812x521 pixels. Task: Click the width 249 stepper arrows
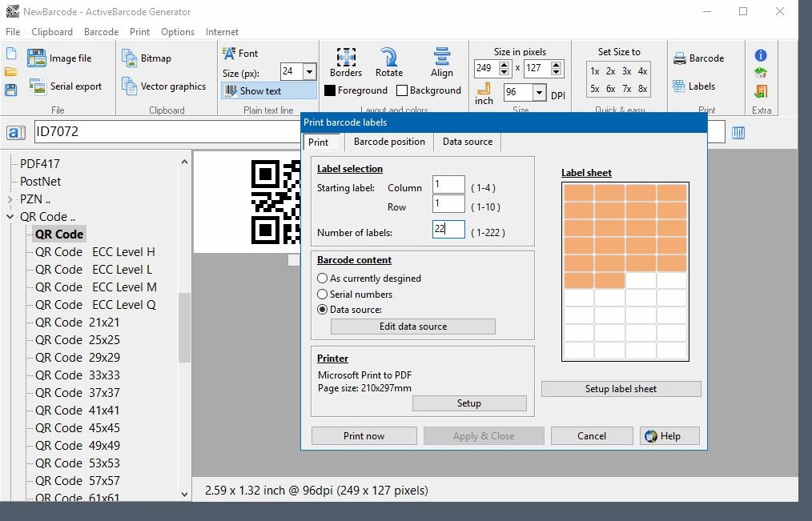504,68
